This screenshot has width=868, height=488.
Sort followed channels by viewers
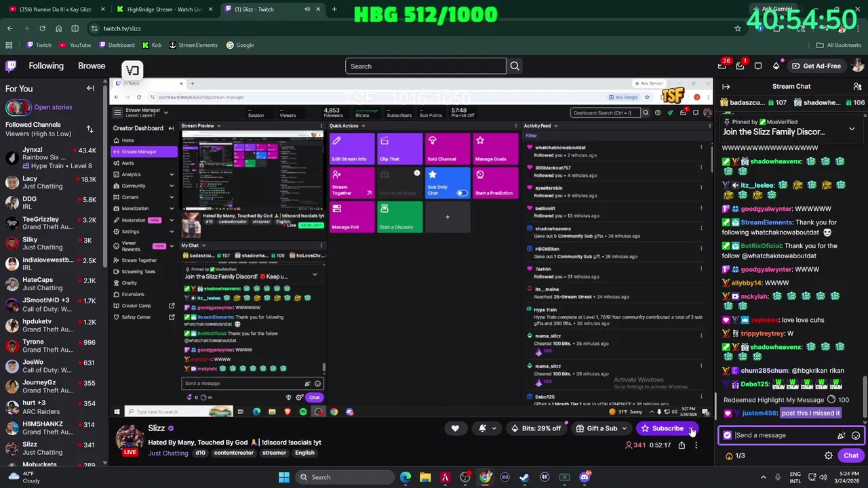90,129
